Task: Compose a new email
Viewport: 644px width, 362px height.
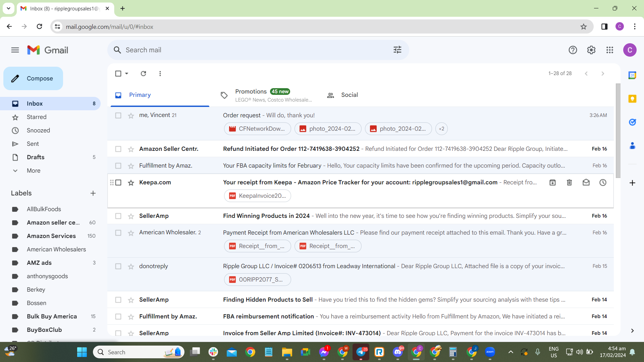Action: coord(33,78)
